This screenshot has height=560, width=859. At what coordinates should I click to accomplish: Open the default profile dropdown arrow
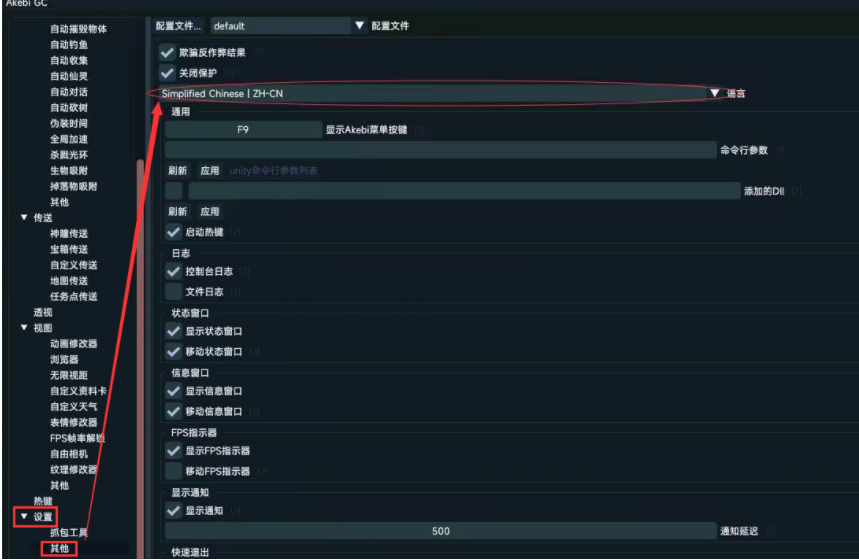click(x=359, y=26)
